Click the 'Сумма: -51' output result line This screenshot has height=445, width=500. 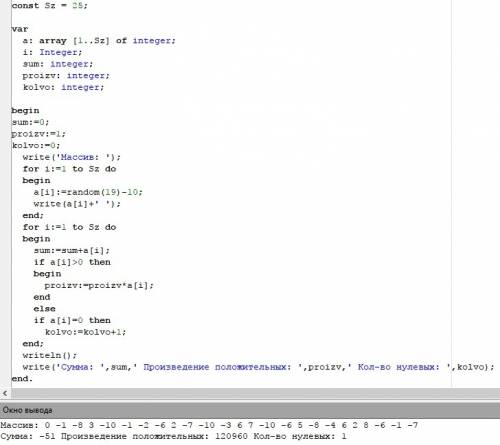tap(174, 436)
